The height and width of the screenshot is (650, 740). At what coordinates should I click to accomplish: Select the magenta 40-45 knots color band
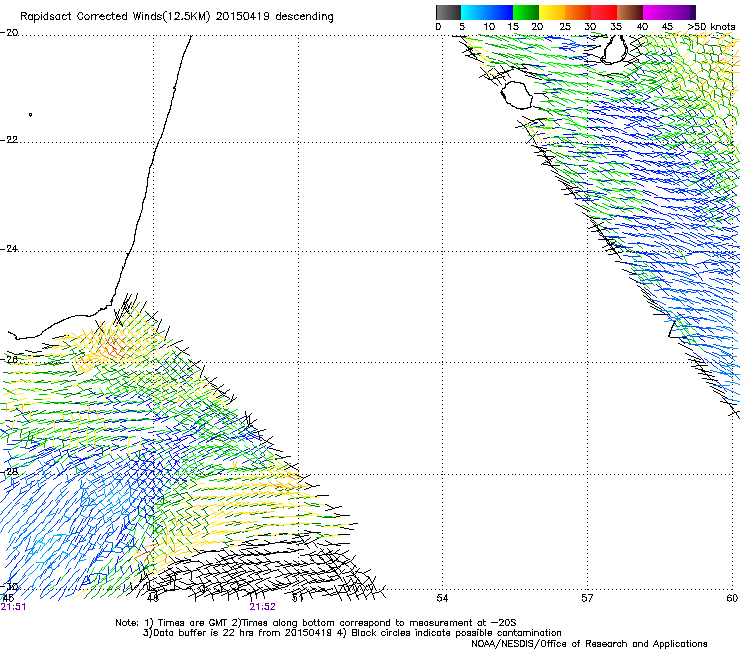point(656,12)
